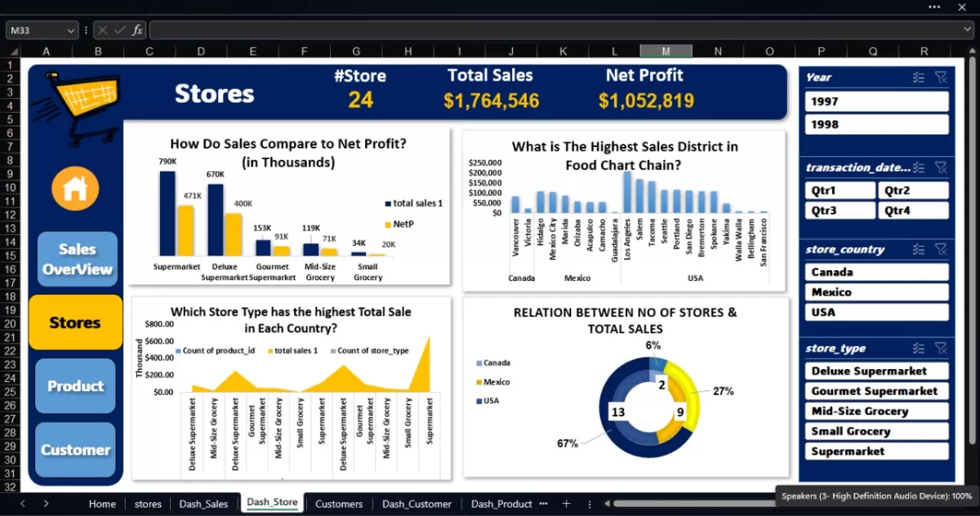Screen dimensions: 980x516
Task: Add a new sheet with plus icon
Action: [x=566, y=504]
